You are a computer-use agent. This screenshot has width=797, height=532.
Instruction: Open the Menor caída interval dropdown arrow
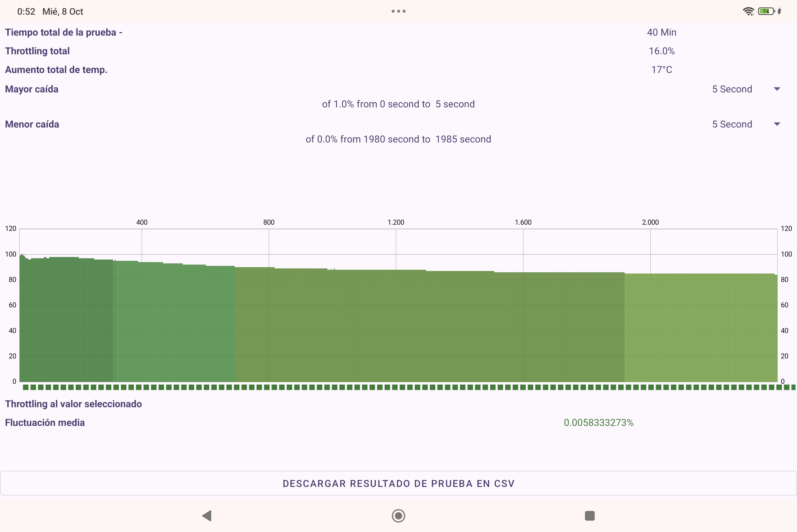(x=777, y=124)
